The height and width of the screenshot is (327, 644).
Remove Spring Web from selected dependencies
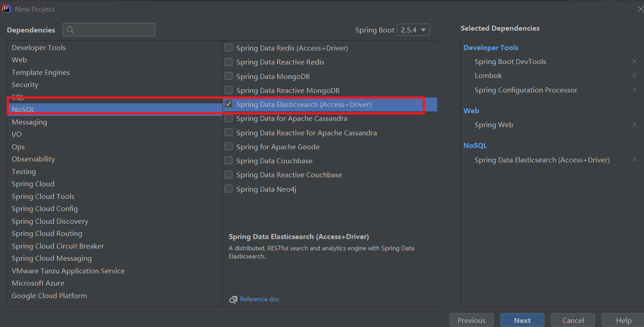[635, 124]
